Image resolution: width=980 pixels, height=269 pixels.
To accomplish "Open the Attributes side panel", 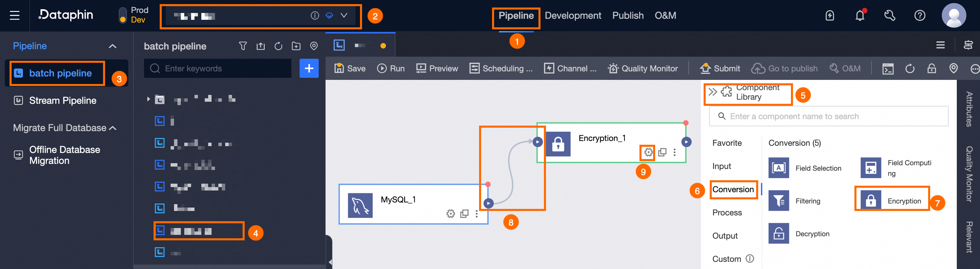I will click(x=969, y=109).
